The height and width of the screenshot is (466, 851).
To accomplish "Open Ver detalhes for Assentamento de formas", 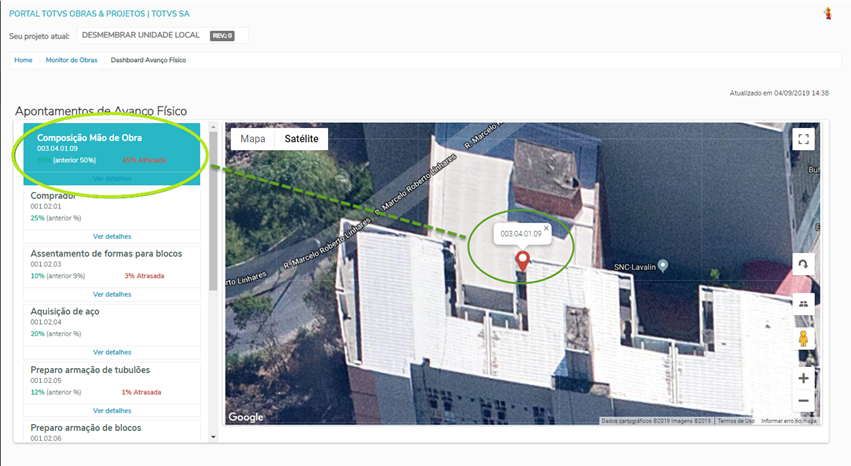I will coord(112,295).
